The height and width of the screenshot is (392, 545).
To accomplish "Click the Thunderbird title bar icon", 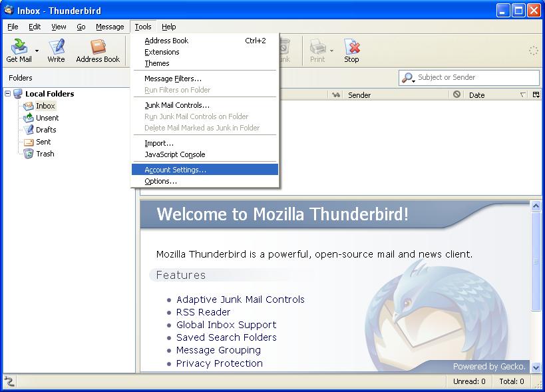I will (x=9, y=11).
